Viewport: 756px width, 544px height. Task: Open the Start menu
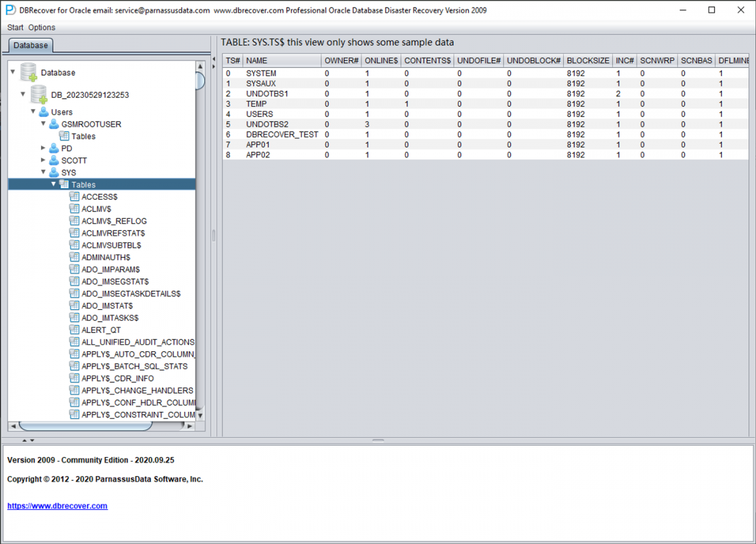pos(14,27)
